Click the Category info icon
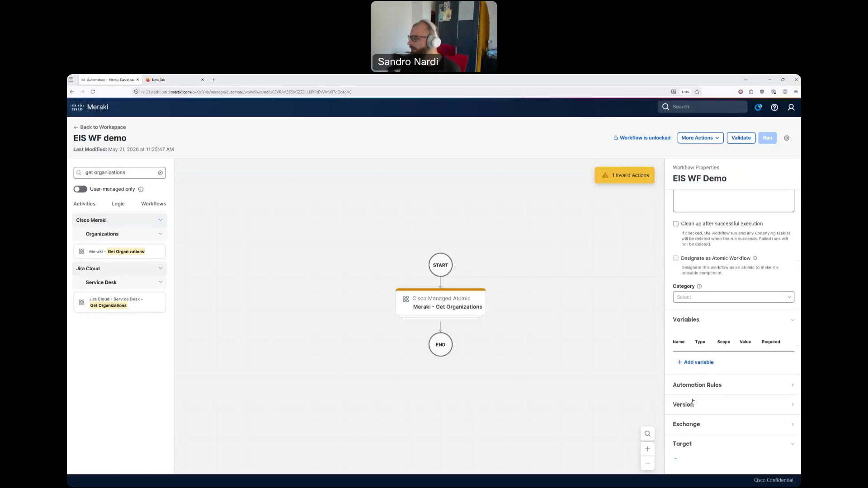The width and height of the screenshot is (868, 488). pos(699,286)
